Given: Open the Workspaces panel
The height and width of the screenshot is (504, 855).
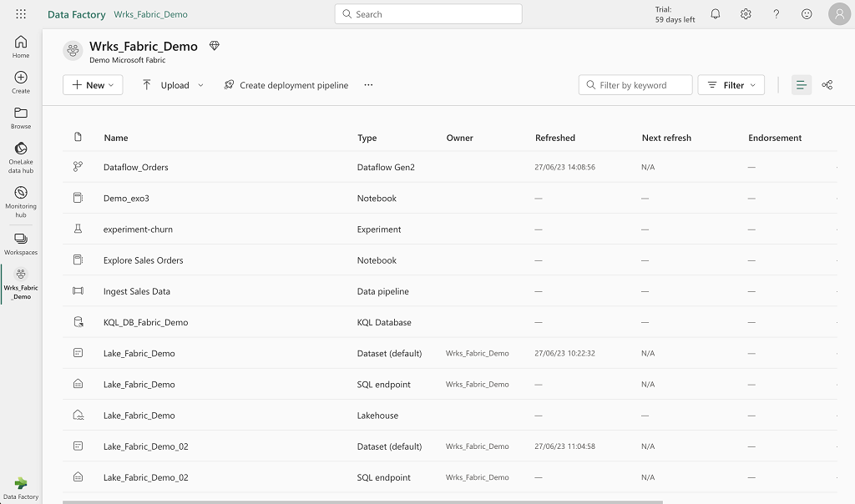Looking at the screenshot, I should pyautogui.click(x=21, y=244).
